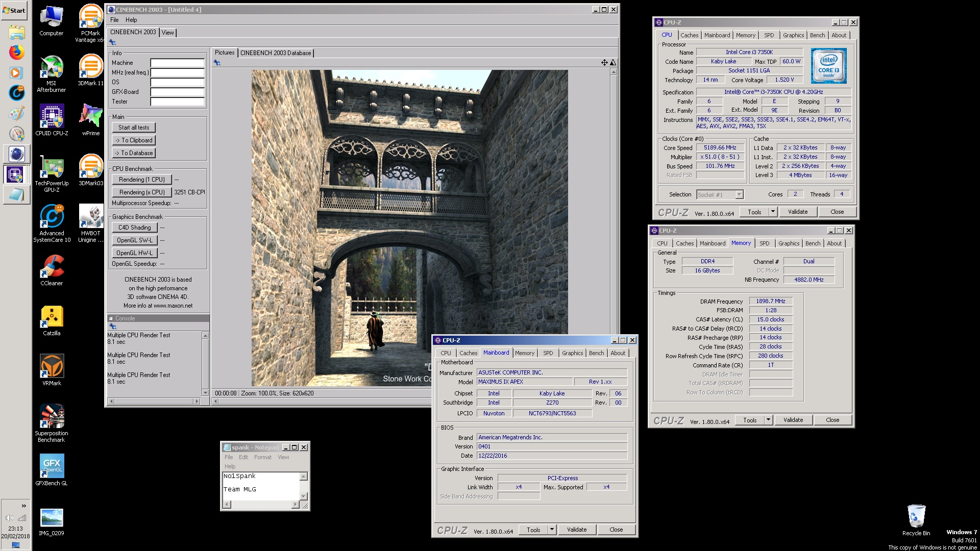This screenshot has height=551, width=980.
Task: Open Paint from the taskbar
Action: tap(16, 113)
